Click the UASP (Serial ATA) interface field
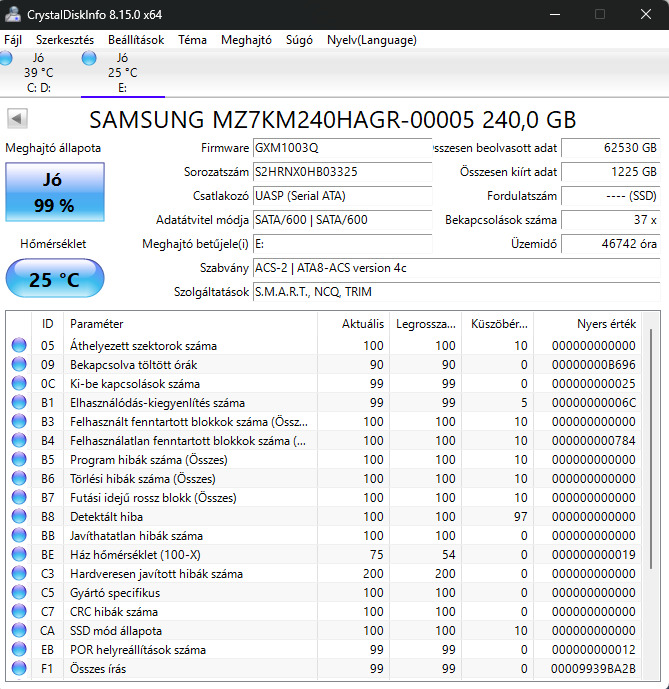Image resolution: width=669 pixels, height=689 pixels. tap(342, 196)
